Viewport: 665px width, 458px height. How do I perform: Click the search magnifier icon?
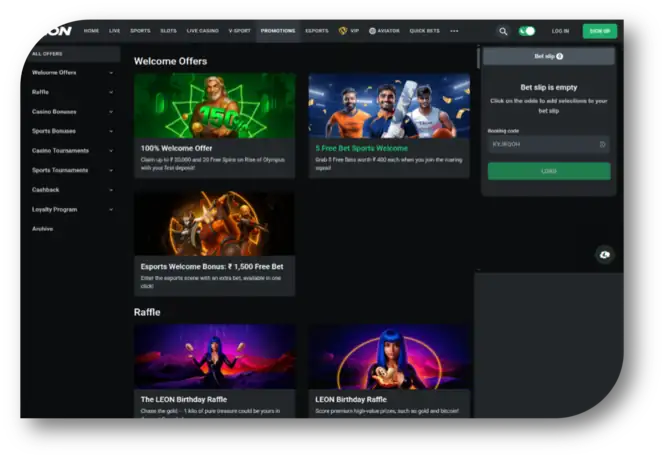point(503,31)
